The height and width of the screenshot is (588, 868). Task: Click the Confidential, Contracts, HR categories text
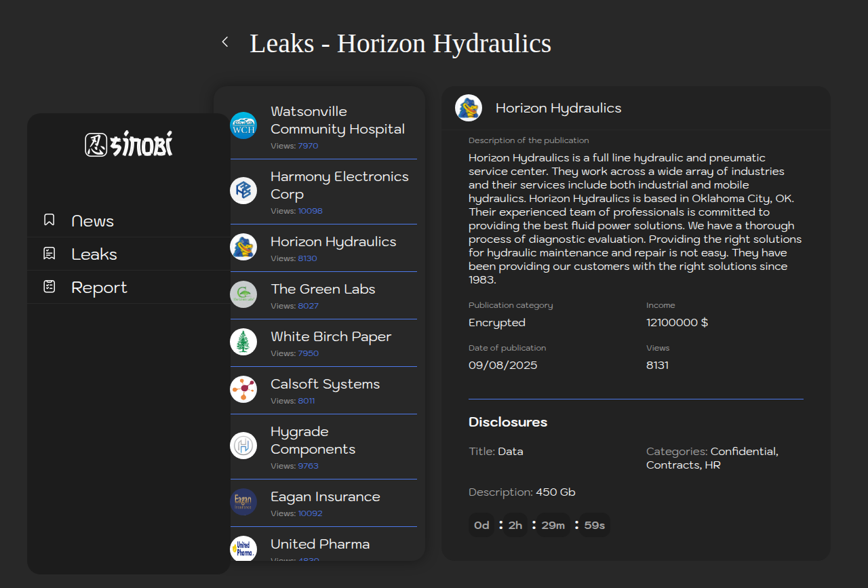(x=712, y=458)
